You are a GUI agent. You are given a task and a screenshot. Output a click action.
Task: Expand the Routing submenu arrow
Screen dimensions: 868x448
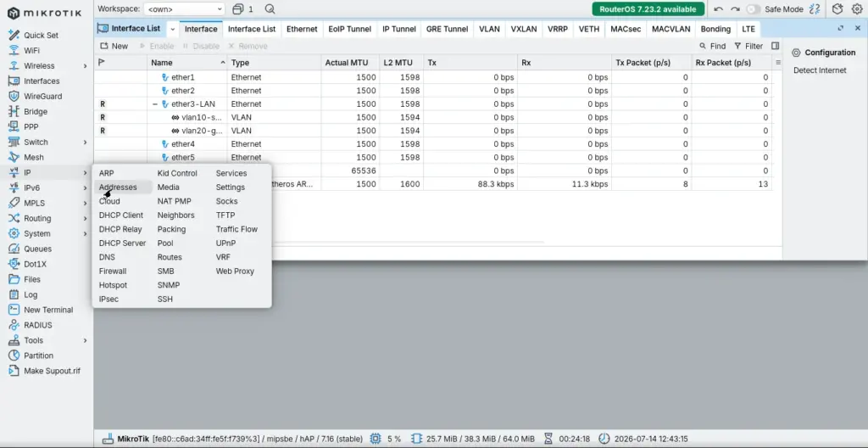click(86, 218)
